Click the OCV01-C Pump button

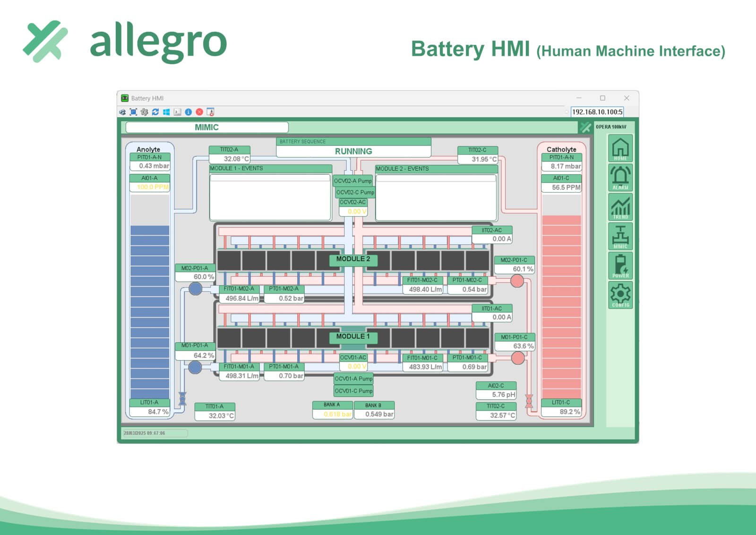click(x=353, y=391)
